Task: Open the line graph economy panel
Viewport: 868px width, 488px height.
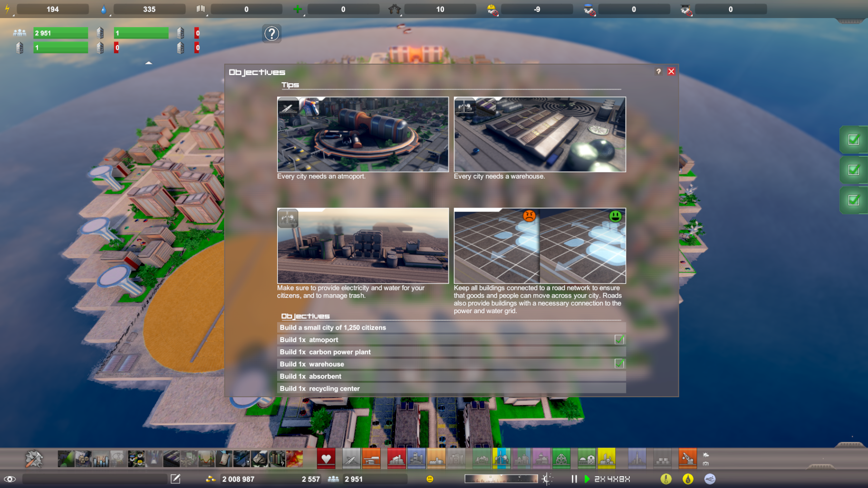Action: tap(206, 459)
